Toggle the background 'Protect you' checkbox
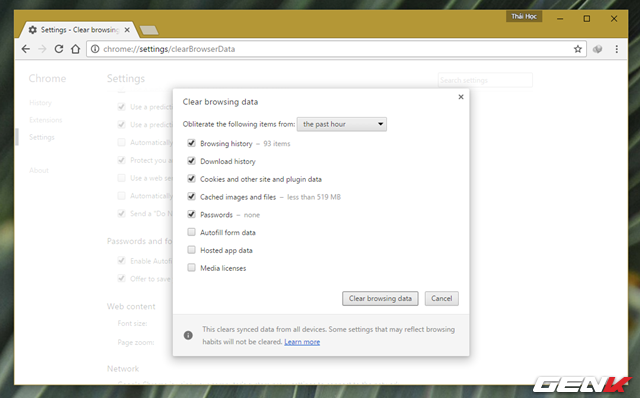Image resolution: width=640 pixels, height=398 pixels. point(121,160)
